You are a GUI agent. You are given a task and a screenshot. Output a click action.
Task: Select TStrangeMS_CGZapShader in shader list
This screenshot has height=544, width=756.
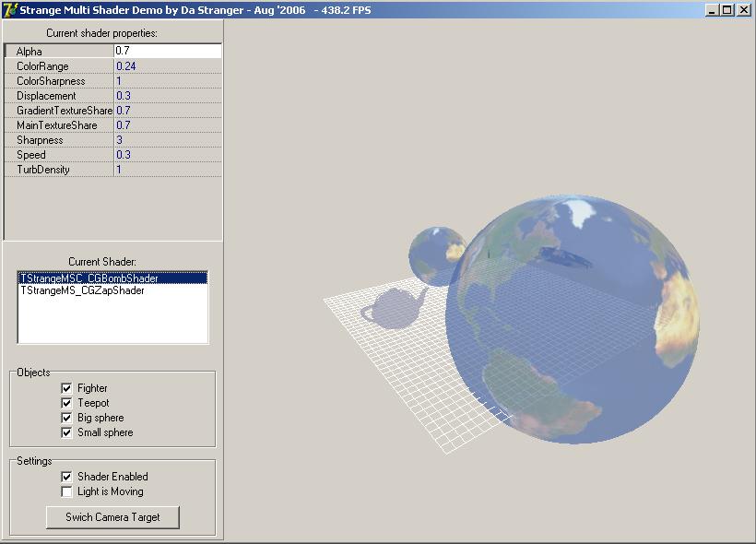tap(112, 290)
